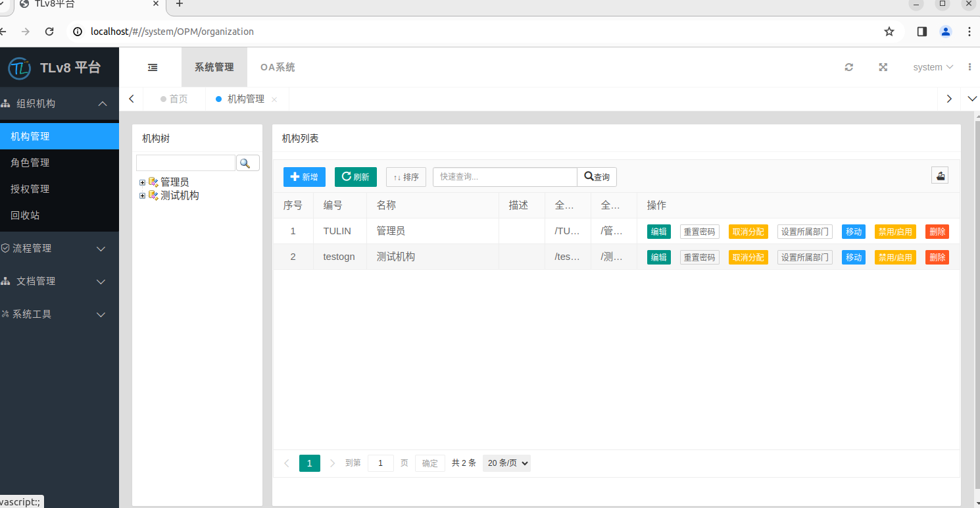Open the Chrome profile avatar icon

pyautogui.click(x=946, y=31)
